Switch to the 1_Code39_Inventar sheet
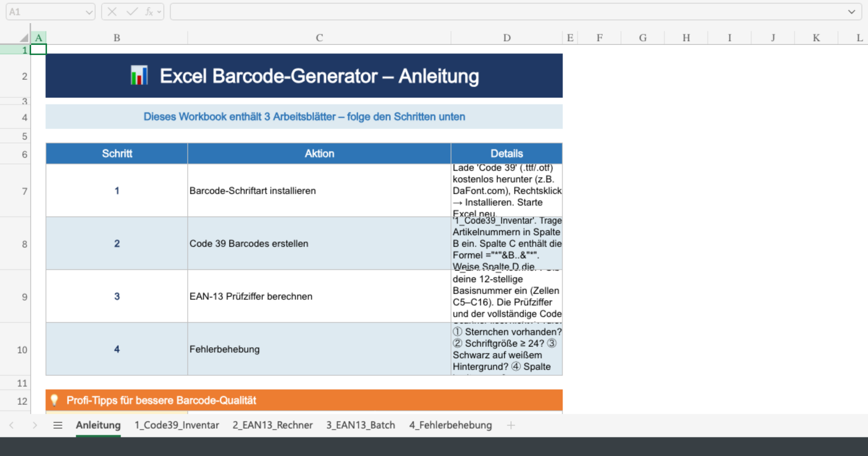This screenshot has height=456, width=868. [176, 425]
